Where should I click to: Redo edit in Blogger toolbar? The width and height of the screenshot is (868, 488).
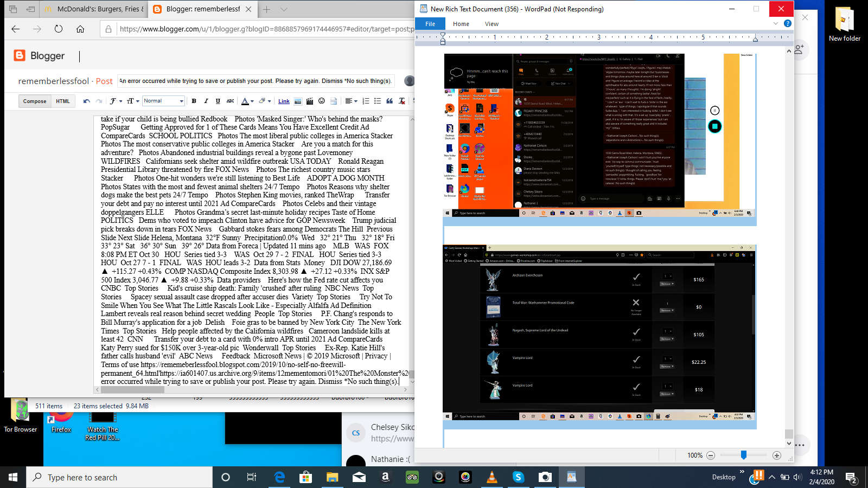(x=99, y=101)
